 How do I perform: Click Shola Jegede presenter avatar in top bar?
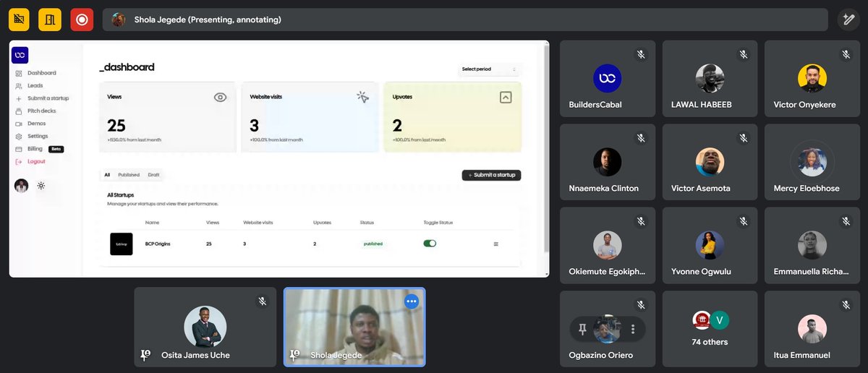(x=119, y=20)
